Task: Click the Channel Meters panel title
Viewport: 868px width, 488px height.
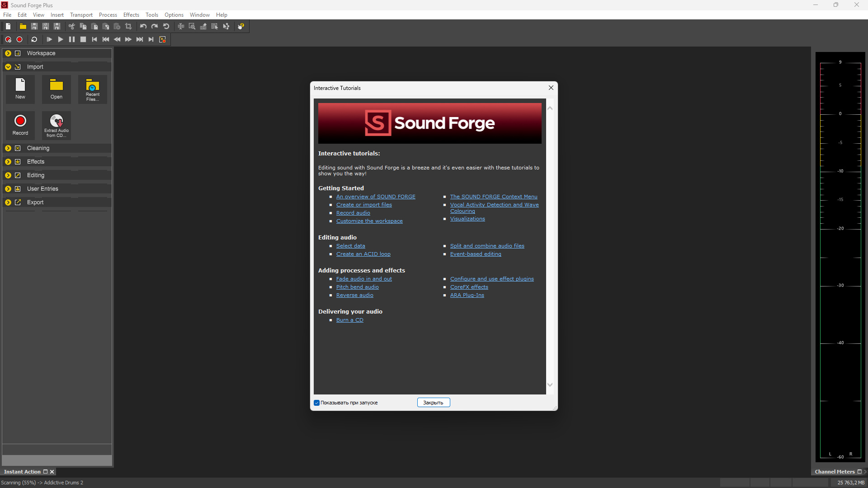Action: [835, 472]
